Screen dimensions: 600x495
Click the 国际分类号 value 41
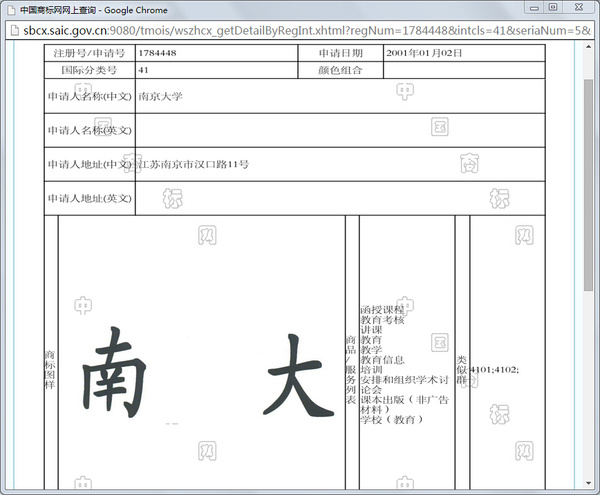coord(143,70)
